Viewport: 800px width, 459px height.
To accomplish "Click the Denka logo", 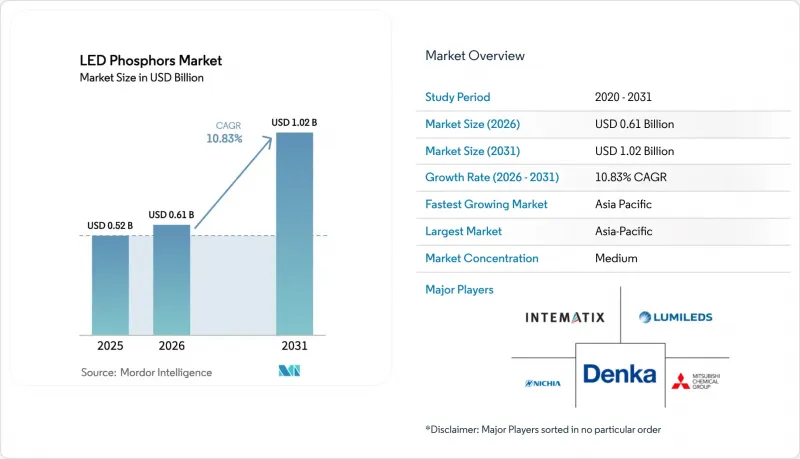I will [620, 374].
